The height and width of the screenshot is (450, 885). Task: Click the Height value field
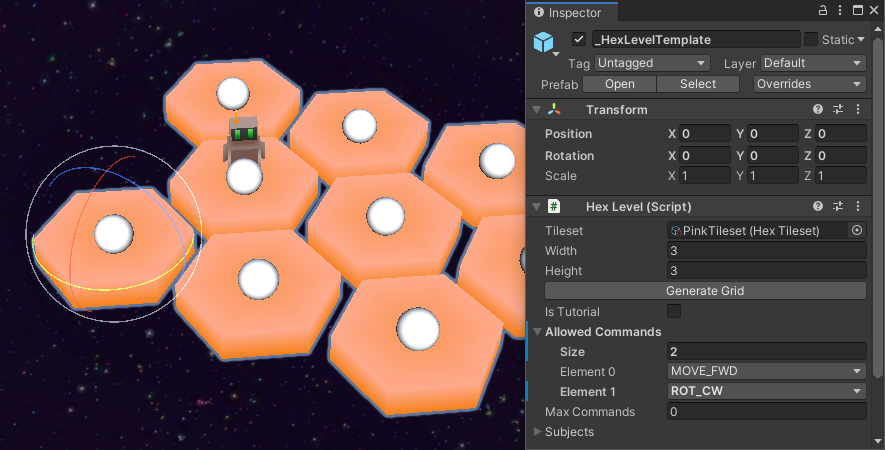coord(766,270)
